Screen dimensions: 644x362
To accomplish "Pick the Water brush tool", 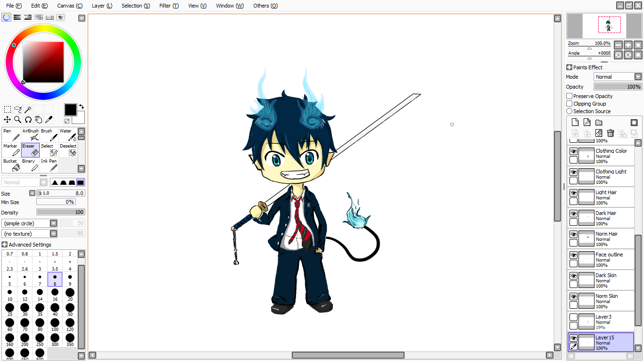I will click(x=68, y=135).
